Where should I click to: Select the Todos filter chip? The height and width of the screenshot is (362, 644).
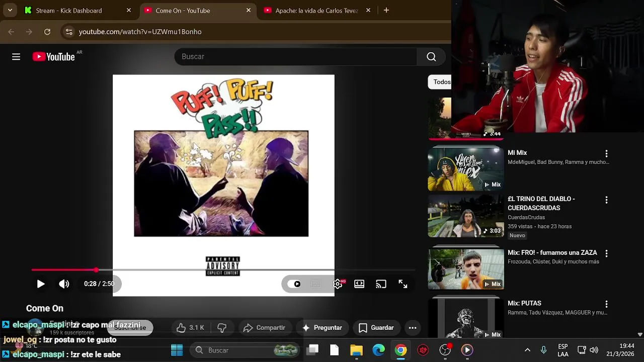coord(441,82)
